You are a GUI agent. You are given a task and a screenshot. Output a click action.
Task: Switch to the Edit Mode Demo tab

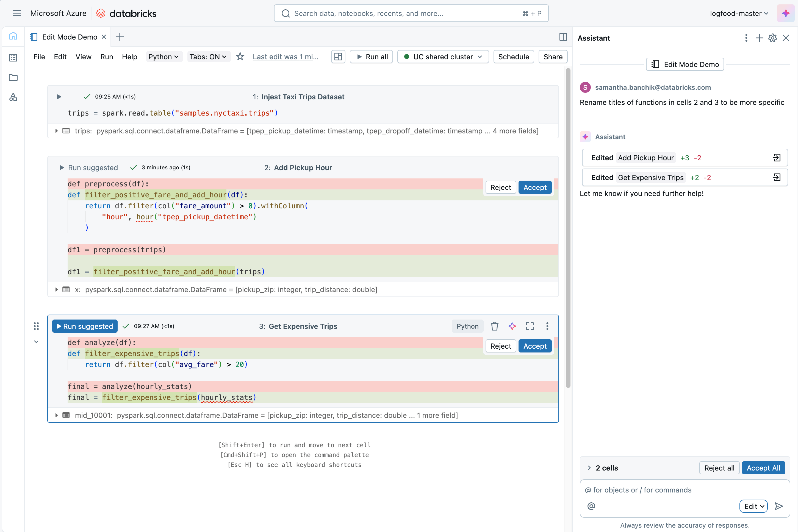point(69,37)
